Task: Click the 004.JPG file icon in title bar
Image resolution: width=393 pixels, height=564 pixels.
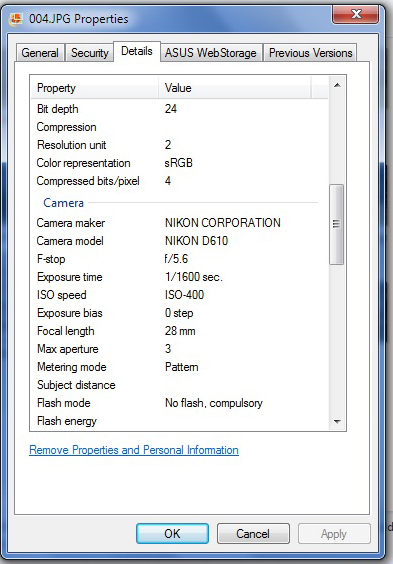Action: point(16,19)
